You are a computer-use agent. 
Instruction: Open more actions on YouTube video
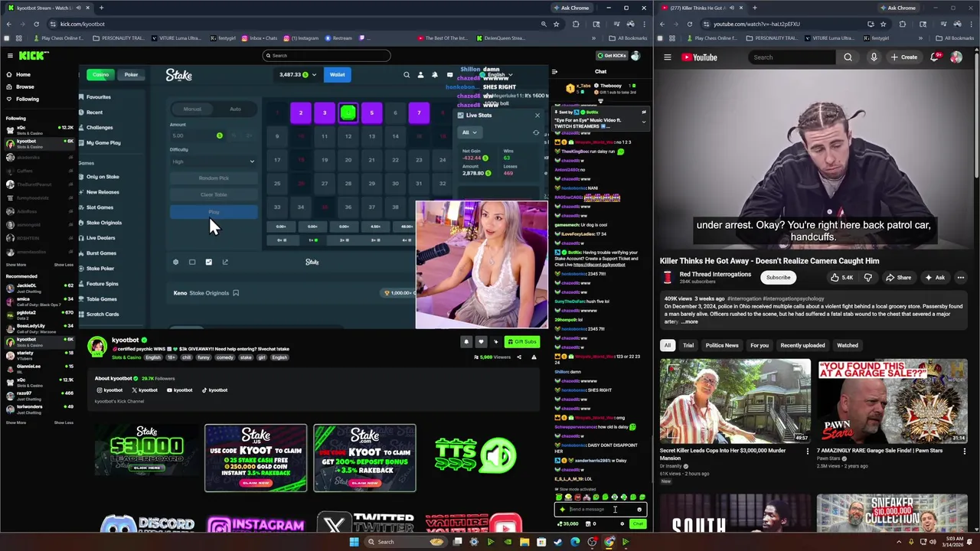(x=960, y=278)
